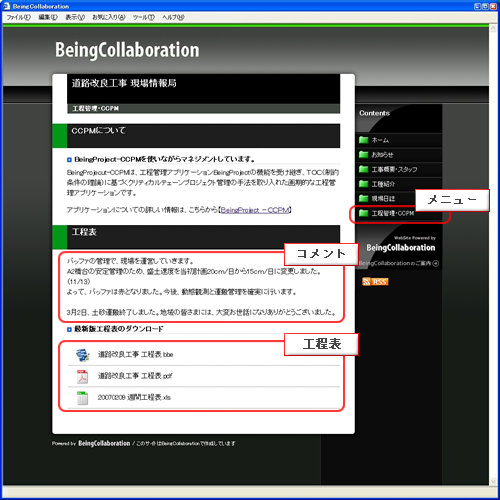The image size is (500, 500).
Task: Click the PDF file icon
Action: tap(83, 377)
